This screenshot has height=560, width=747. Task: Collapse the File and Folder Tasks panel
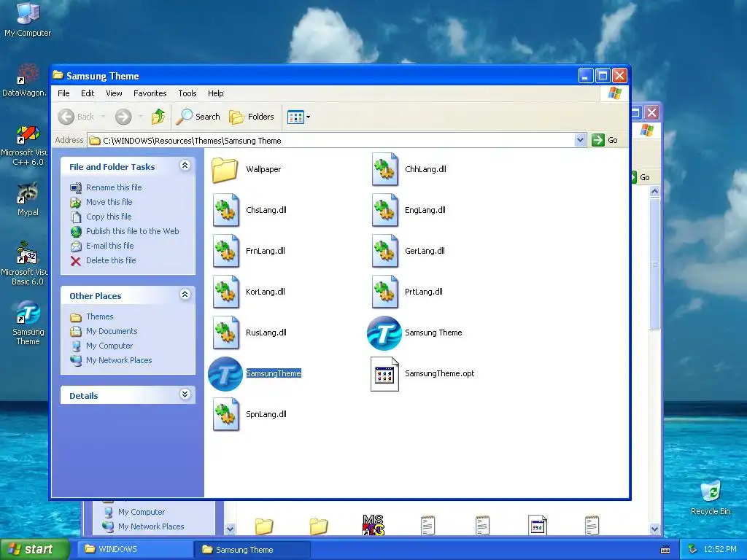[x=185, y=166]
